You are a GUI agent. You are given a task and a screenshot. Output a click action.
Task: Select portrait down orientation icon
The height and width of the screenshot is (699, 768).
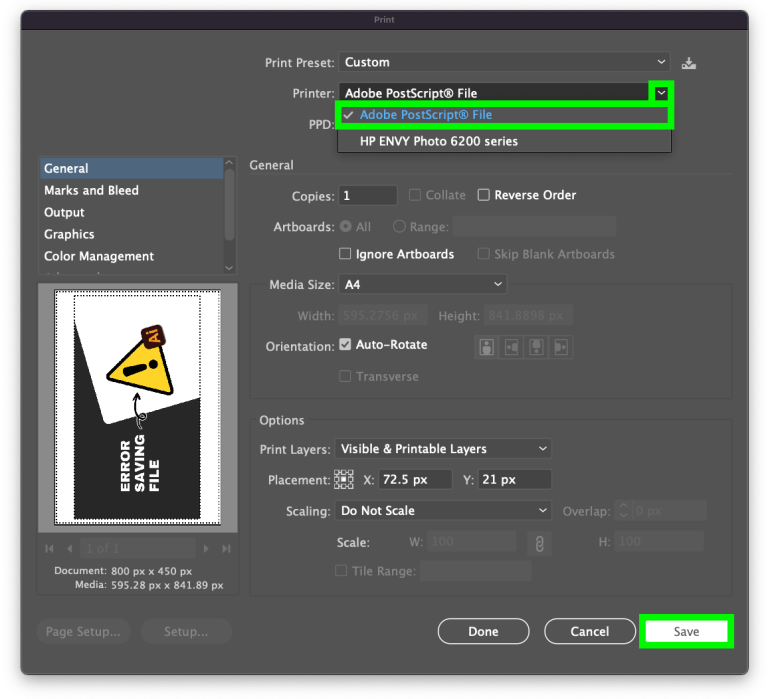[x=536, y=347]
